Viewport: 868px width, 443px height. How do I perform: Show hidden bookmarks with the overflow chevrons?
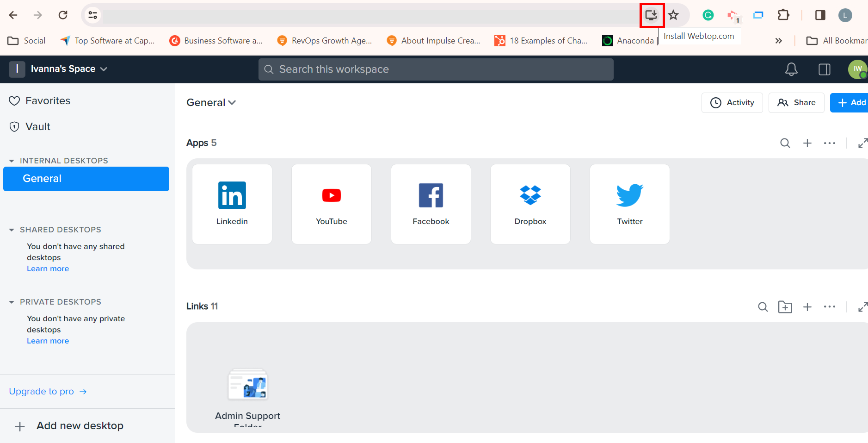779,40
